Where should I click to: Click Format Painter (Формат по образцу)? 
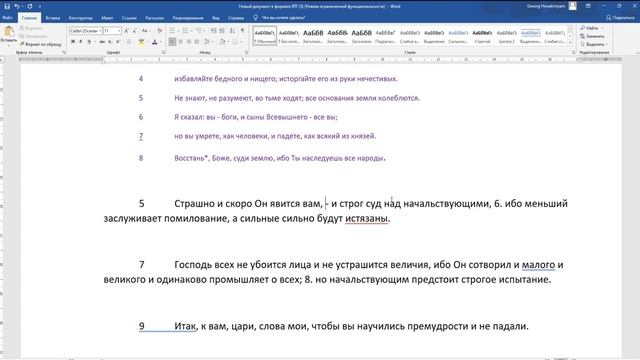(x=40, y=44)
